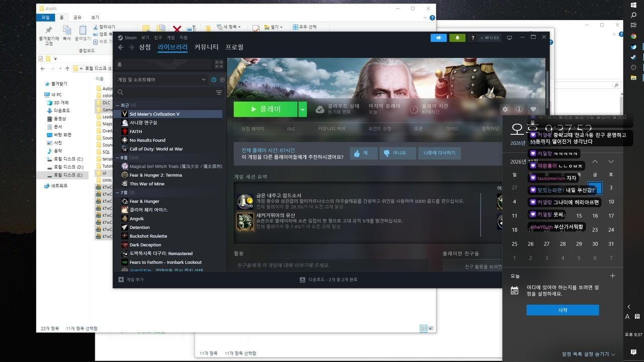Open the Steam Store tab
Viewport: 644px width, 362px height.
(145, 47)
